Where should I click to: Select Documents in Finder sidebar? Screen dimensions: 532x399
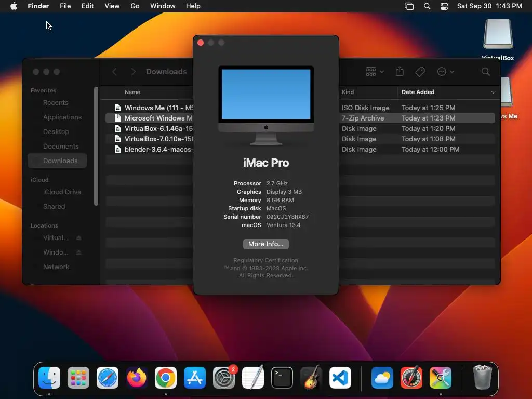(x=61, y=146)
